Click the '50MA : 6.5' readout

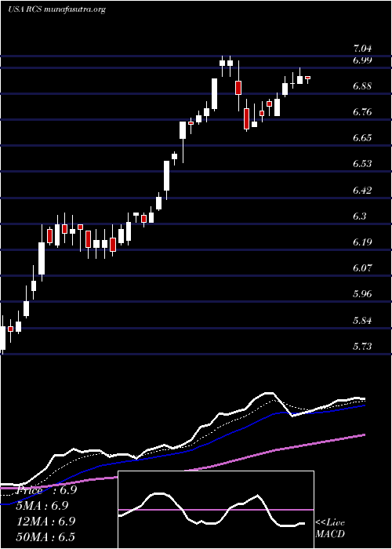45,537
